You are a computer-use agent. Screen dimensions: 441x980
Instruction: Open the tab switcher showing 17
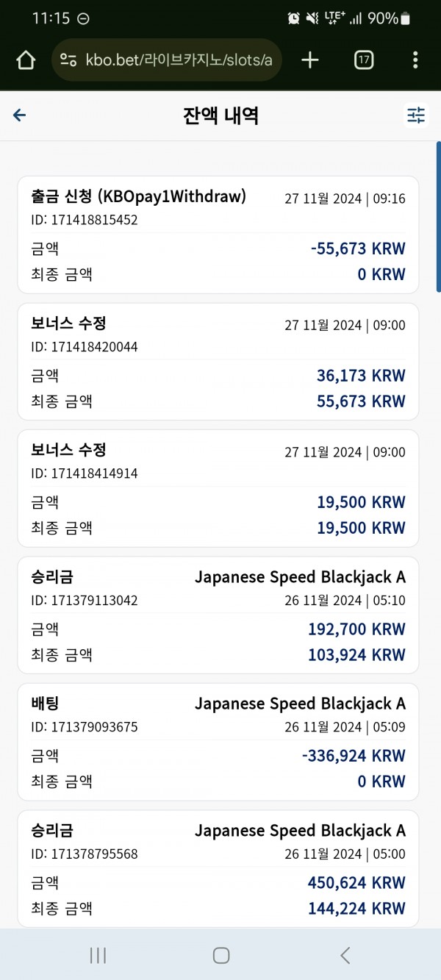click(x=364, y=60)
